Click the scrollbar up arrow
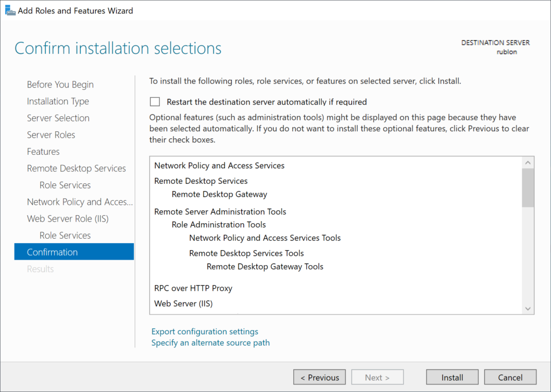 pyautogui.click(x=528, y=161)
